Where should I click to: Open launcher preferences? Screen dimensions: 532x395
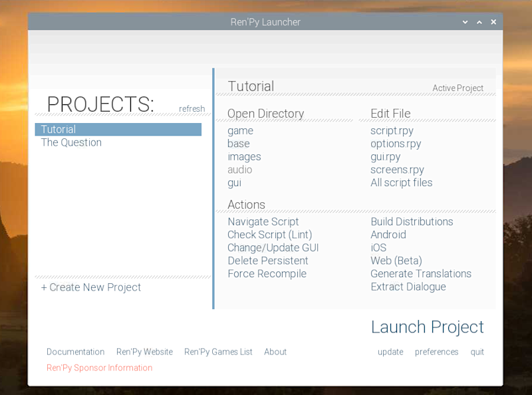coord(436,352)
